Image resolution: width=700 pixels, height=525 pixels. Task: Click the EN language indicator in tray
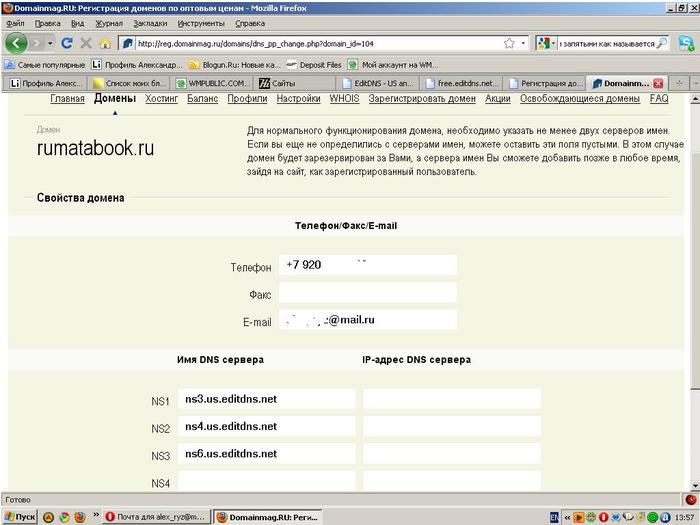[554, 517]
